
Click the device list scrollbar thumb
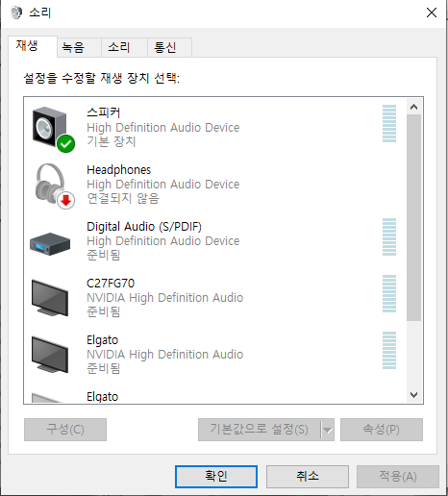(413, 218)
